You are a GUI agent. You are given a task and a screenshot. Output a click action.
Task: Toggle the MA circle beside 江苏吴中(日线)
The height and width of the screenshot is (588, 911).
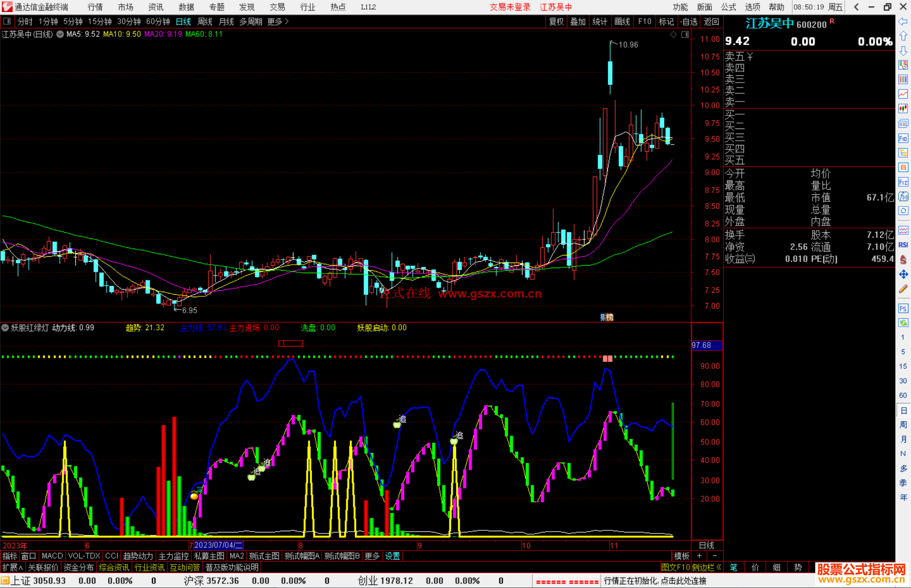point(60,34)
